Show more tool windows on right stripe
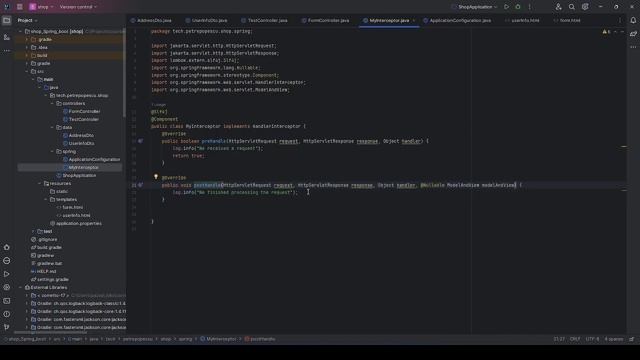Viewport: 640px width, 360px height. click(x=633, y=47)
